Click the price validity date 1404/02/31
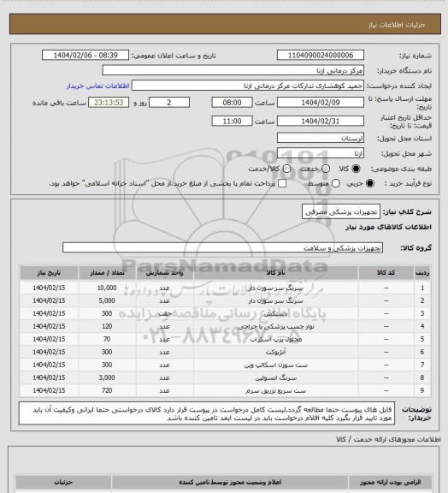Image resolution: width=448 pixels, height=493 pixels. click(x=321, y=121)
